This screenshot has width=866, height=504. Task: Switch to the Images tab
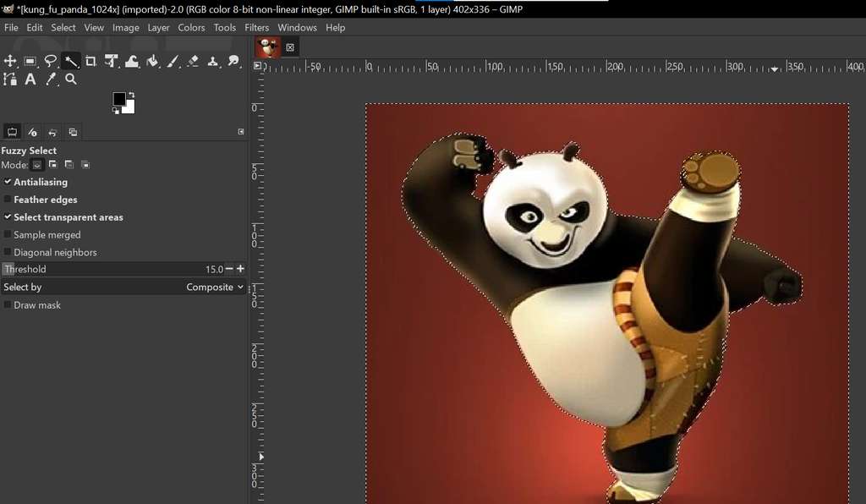point(73,132)
